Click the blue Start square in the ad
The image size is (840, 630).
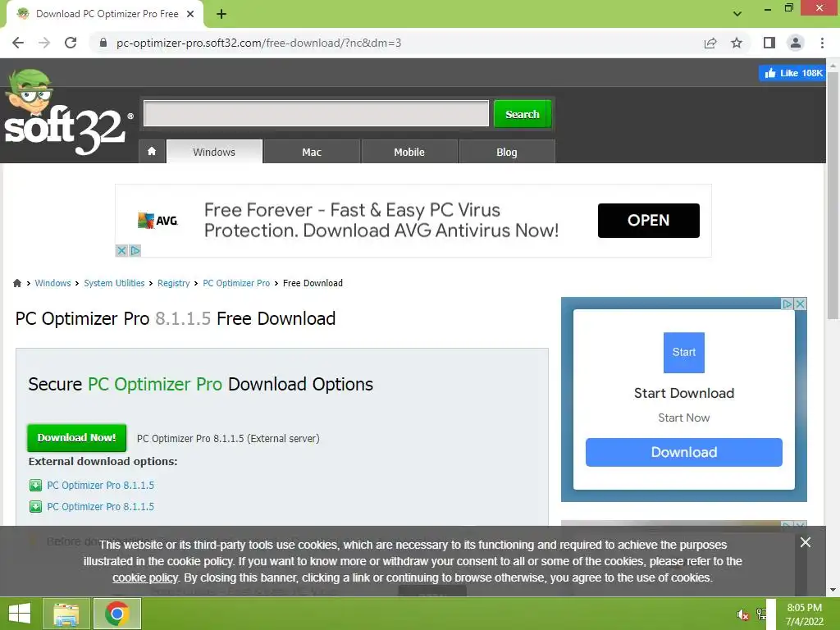coord(683,353)
